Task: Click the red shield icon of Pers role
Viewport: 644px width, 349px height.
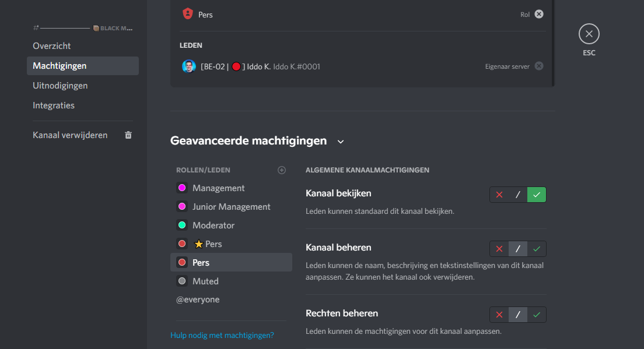Action: coord(188,14)
